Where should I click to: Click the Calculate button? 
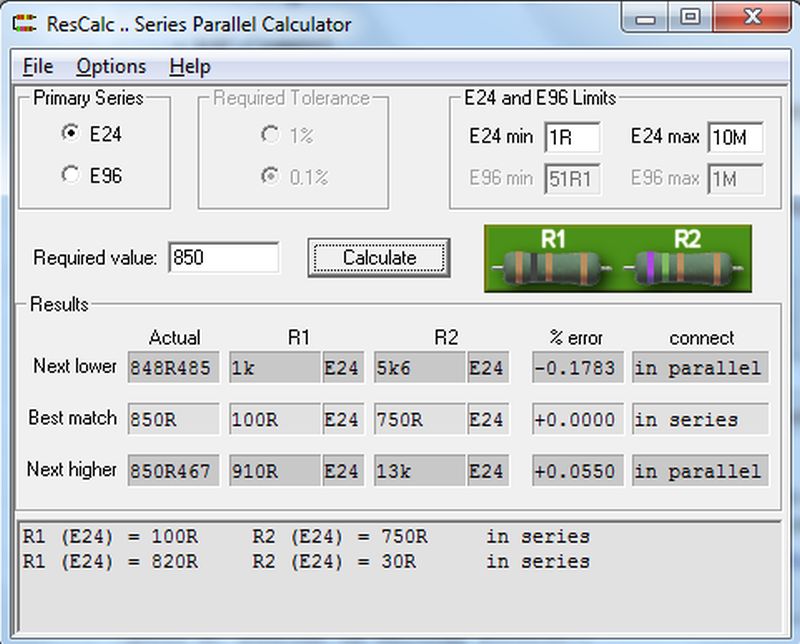tap(379, 258)
